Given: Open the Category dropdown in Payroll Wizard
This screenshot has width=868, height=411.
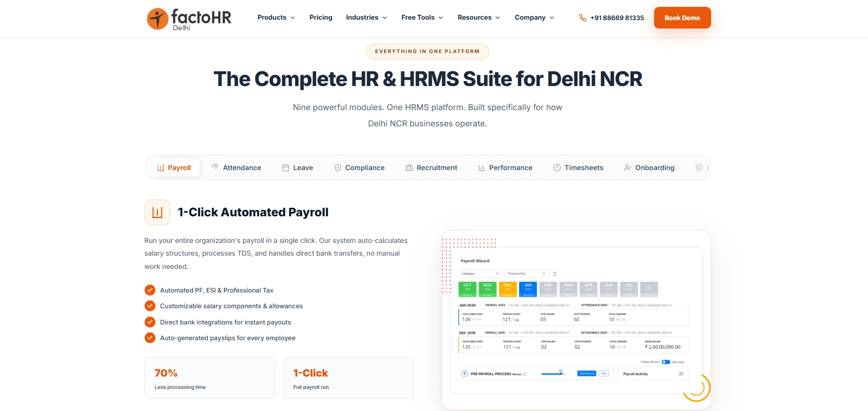Looking at the screenshot, I should pos(480,273).
